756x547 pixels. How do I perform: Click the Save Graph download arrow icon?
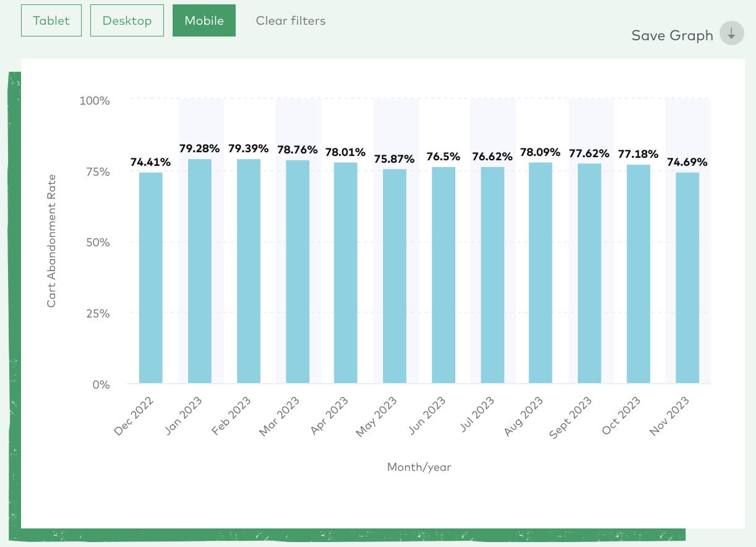(731, 35)
